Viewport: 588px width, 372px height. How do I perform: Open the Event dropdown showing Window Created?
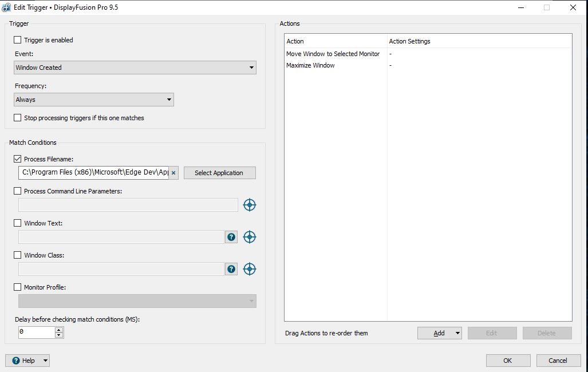click(x=135, y=68)
